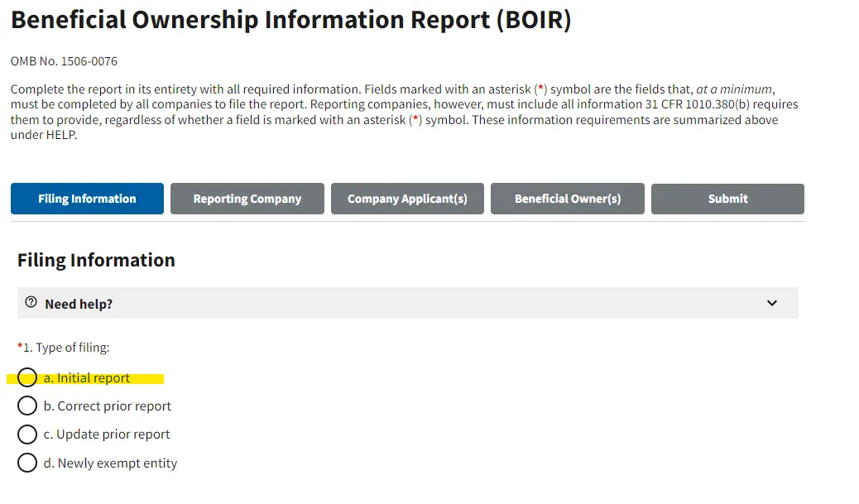The image size is (859, 504).
Task: Click the OMB No. 1506-0076 text
Action: 64,60
